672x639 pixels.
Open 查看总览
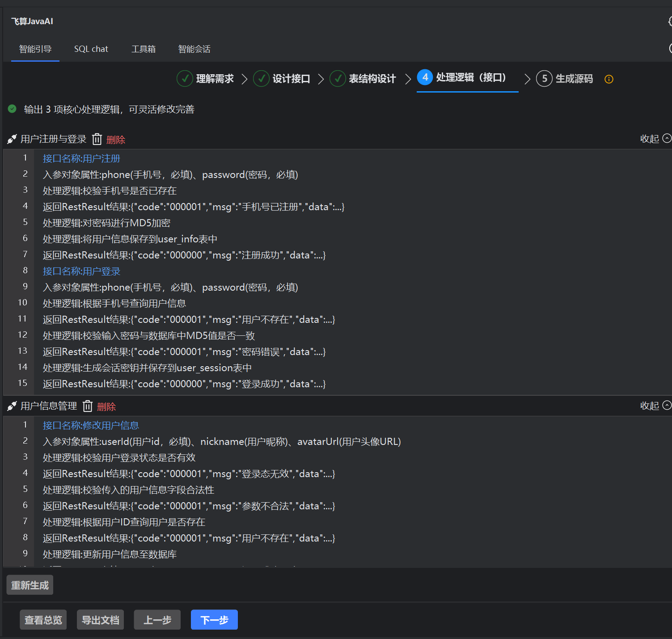[x=43, y=620]
